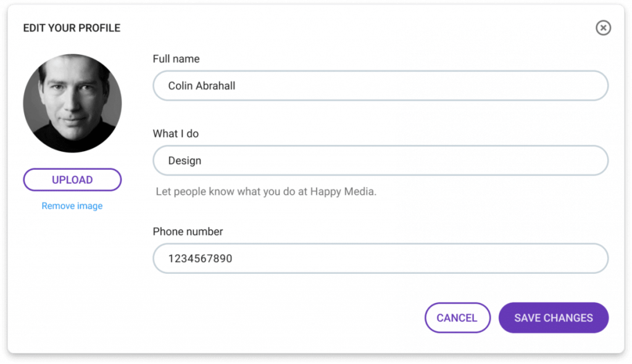Click 'Happy Media' in the helper text
The width and height of the screenshot is (632, 364).
coord(343,191)
